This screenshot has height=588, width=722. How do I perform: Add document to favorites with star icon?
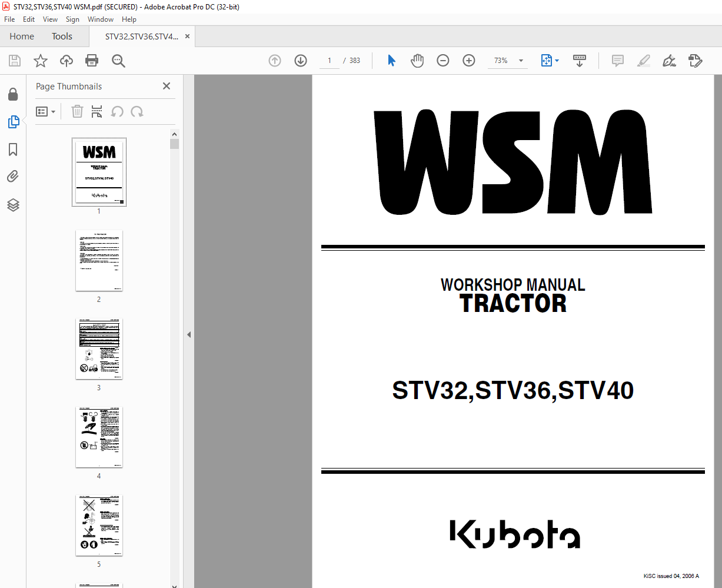coord(41,61)
